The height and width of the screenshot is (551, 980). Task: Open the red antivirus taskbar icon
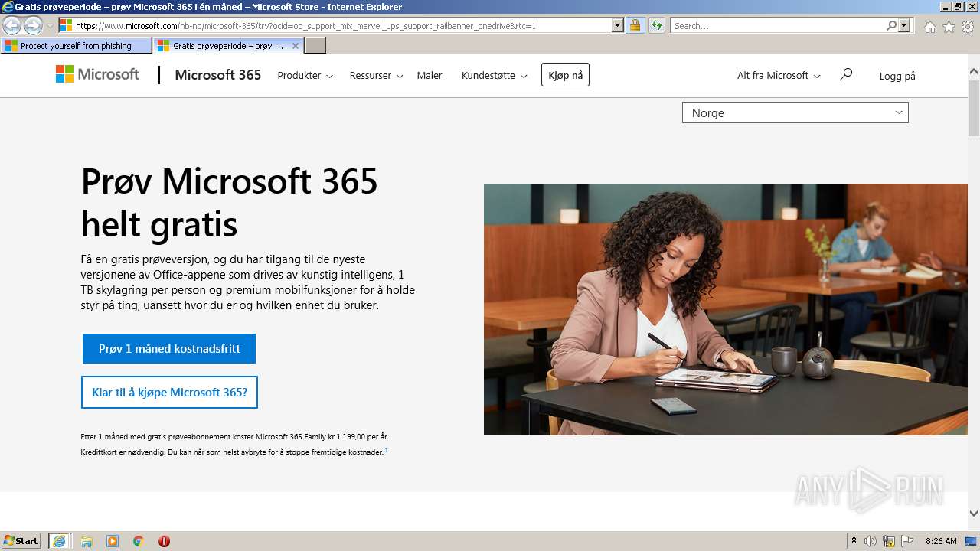click(164, 541)
